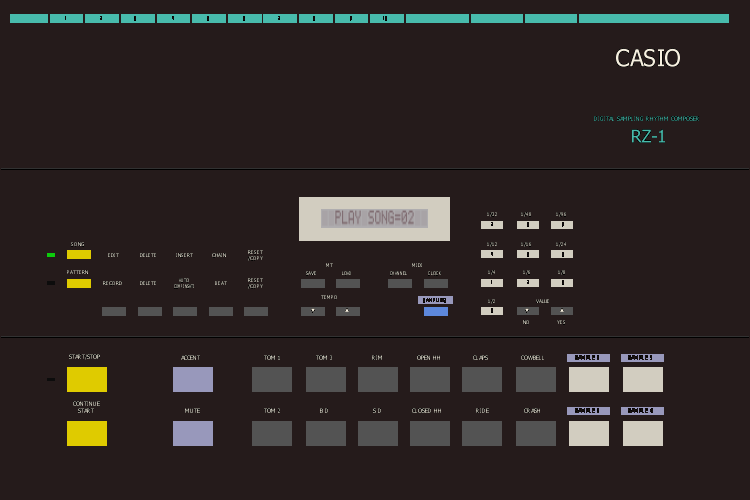Hit the TOM 1 drum pad
The height and width of the screenshot is (500, 750).
click(x=272, y=379)
